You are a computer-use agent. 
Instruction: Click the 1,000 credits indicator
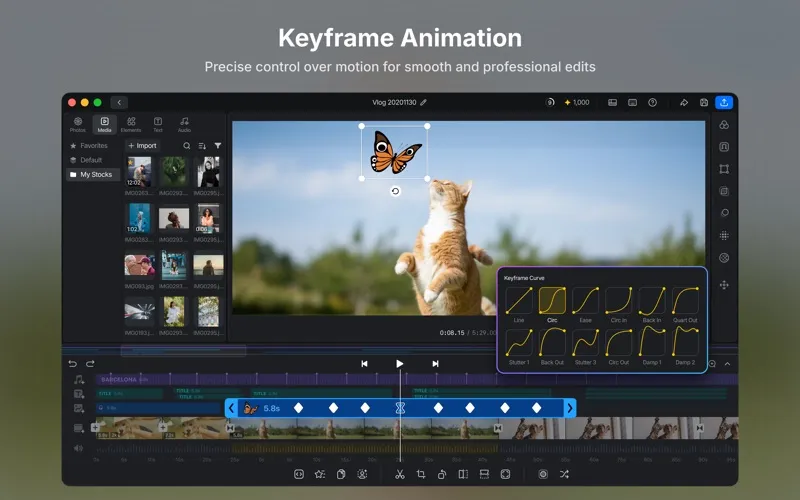(577, 103)
